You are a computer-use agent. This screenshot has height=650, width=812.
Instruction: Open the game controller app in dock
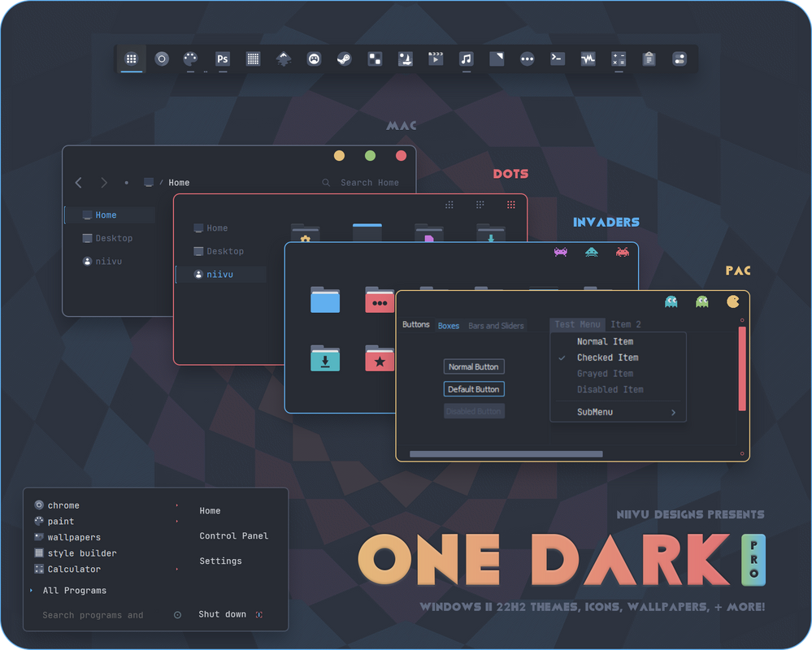314,59
